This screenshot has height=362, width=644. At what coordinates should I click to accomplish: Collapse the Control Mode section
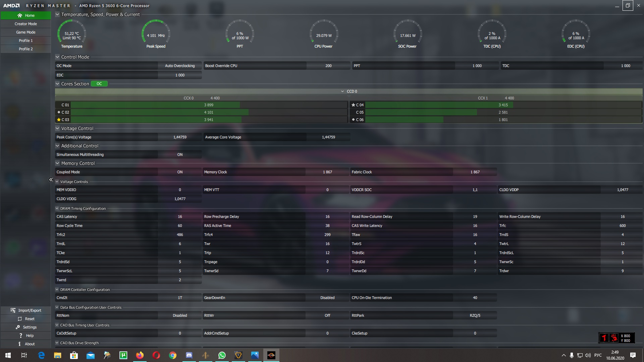click(57, 57)
